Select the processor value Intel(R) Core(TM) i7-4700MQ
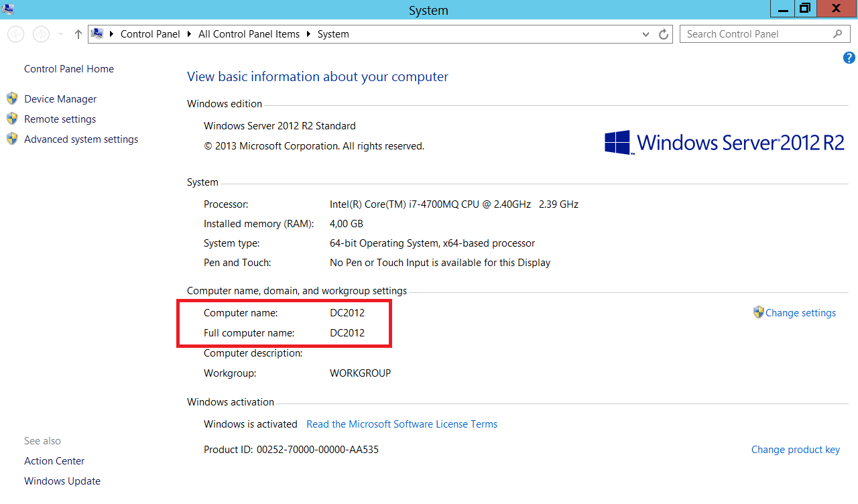The image size is (858, 504). tap(454, 204)
